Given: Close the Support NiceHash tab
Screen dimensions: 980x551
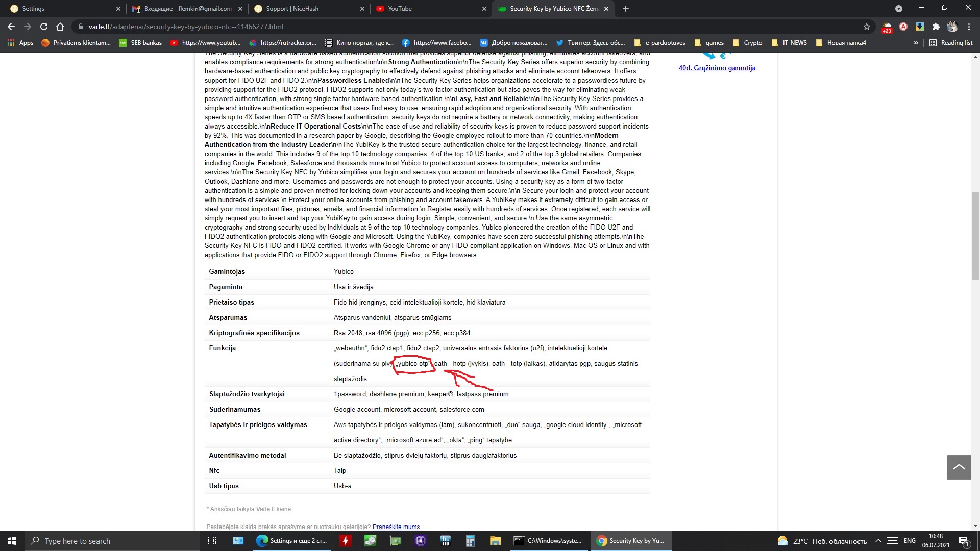Looking at the screenshot, I should 362,9.
